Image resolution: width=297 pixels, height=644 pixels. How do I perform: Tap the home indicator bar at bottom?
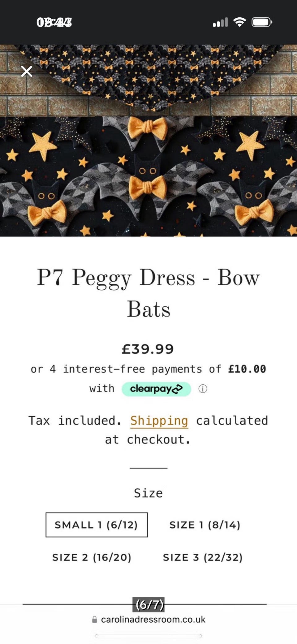(148, 636)
